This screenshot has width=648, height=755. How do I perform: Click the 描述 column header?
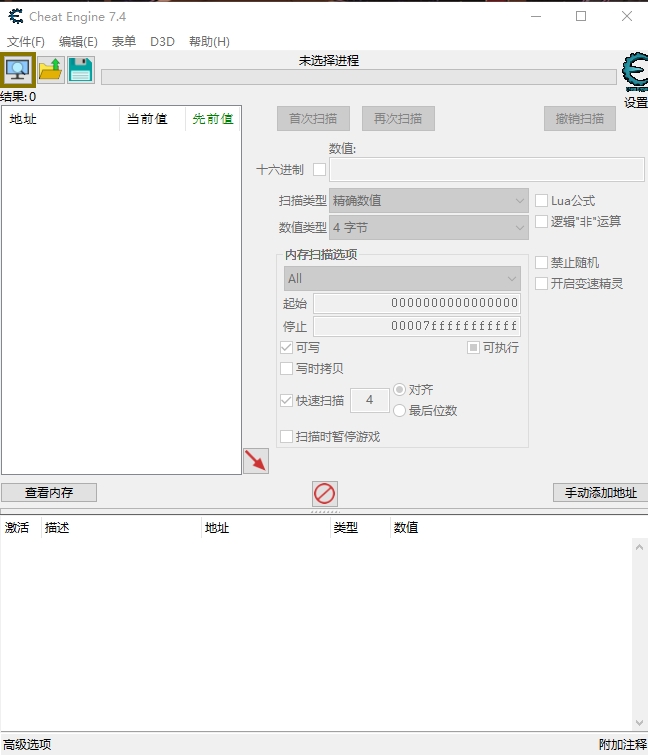tap(121, 528)
